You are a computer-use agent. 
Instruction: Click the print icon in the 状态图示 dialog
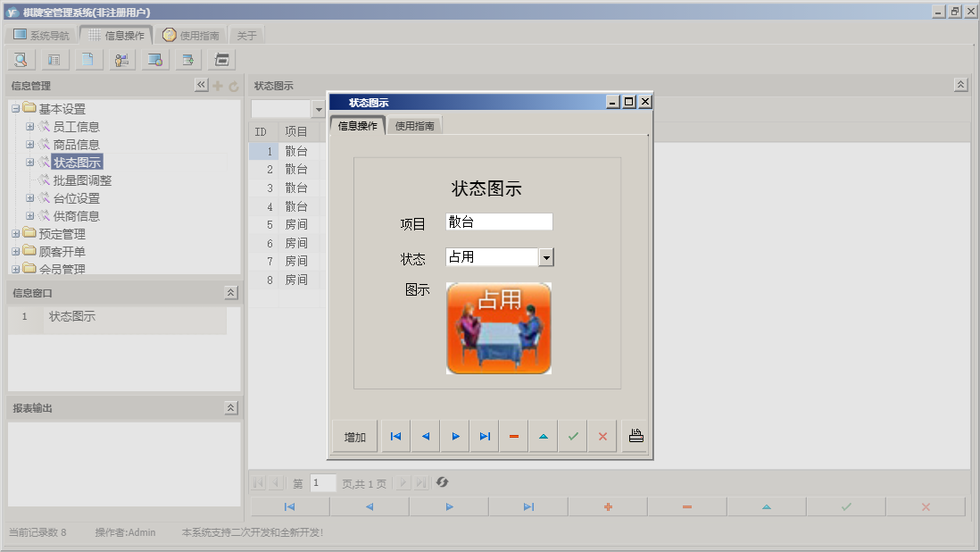[633, 436]
